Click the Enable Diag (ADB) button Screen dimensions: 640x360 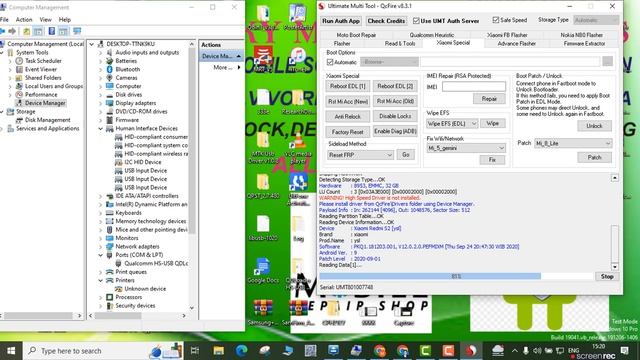click(395, 131)
